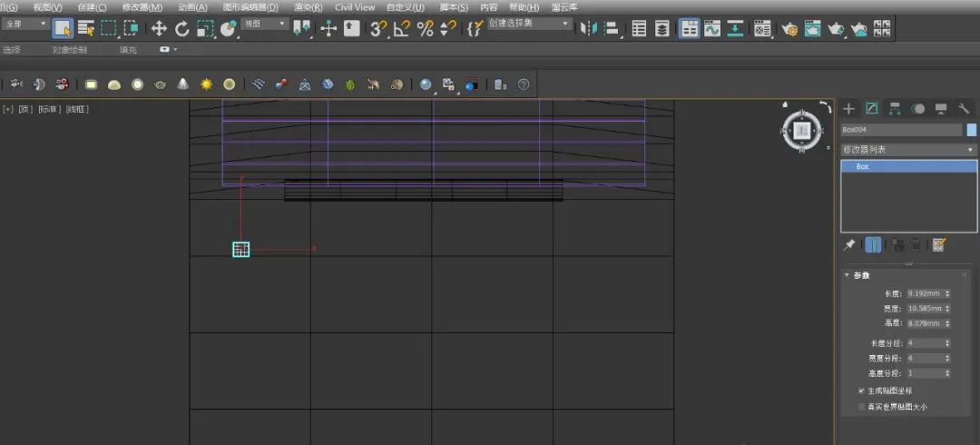
Task: Open the 渲染(R) menu
Action: tap(309, 7)
